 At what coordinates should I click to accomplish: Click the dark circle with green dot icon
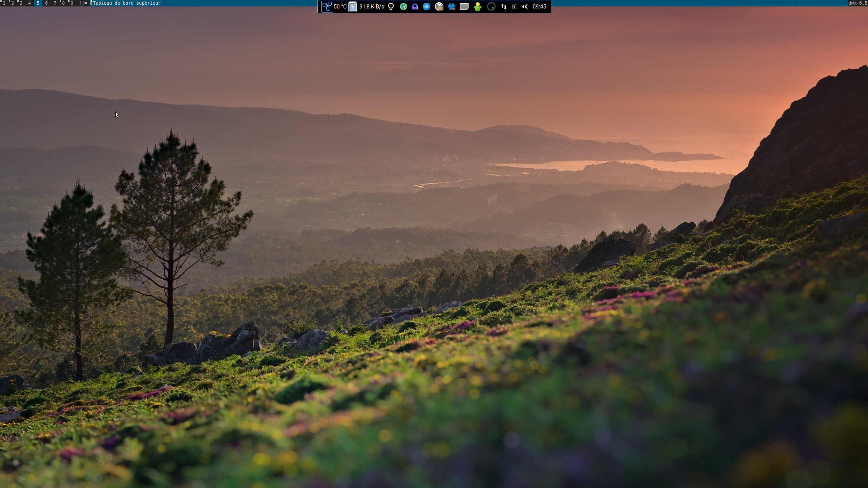pos(491,6)
